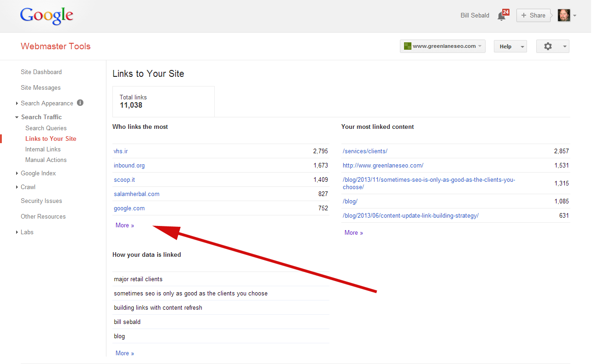The image size is (592, 364).
Task: Open the www.greenlaneseo.com site dropdown
Action: pyautogui.click(x=443, y=46)
